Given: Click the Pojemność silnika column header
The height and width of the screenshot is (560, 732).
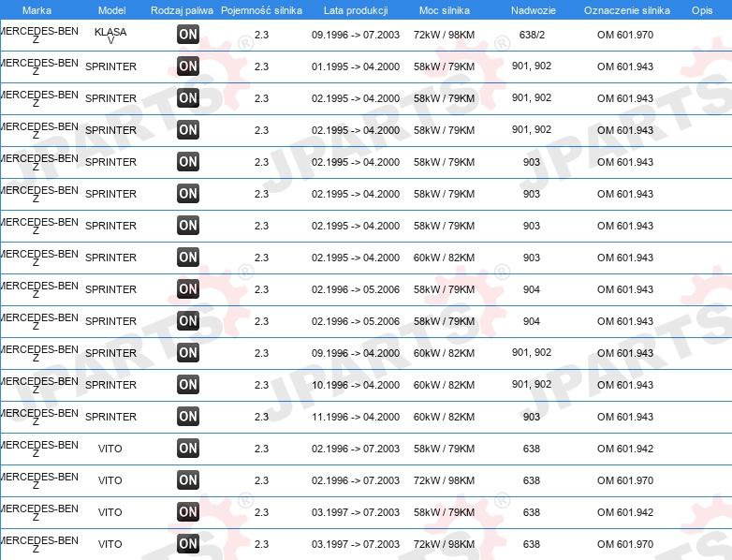Looking at the screenshot, I should coord(261,10).
